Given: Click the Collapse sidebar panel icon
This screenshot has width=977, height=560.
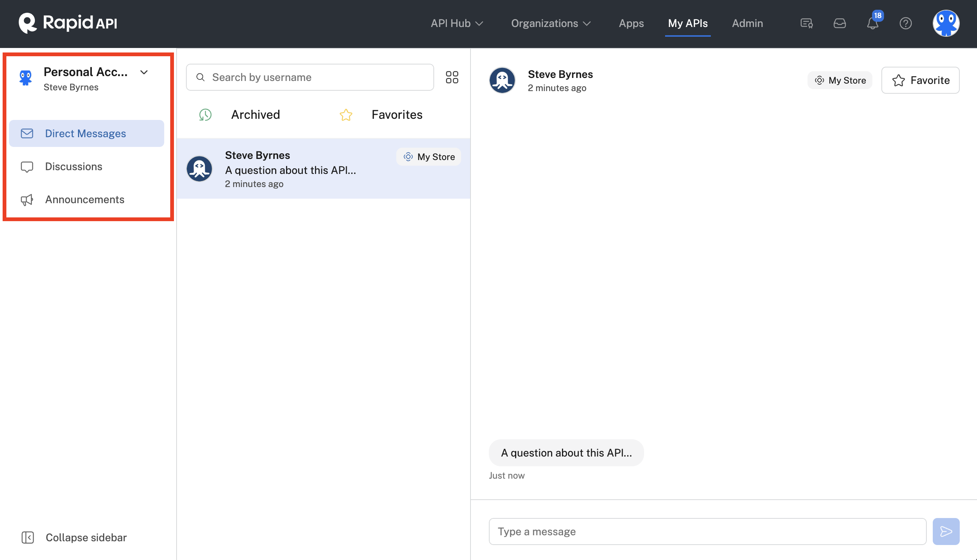Looking at the screenshot, I should [27, 537].
